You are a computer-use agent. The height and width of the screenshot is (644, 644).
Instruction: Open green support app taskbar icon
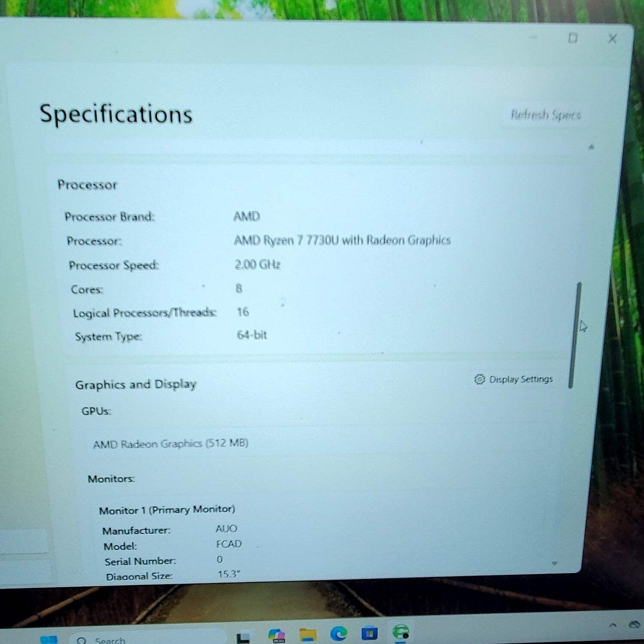[401, 632]
